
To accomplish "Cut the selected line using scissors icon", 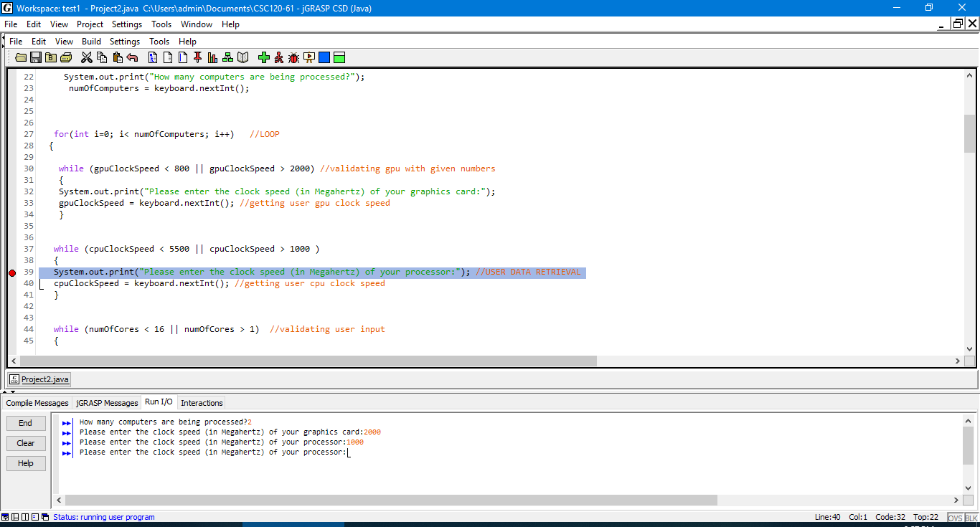I will tap(86, 57).
